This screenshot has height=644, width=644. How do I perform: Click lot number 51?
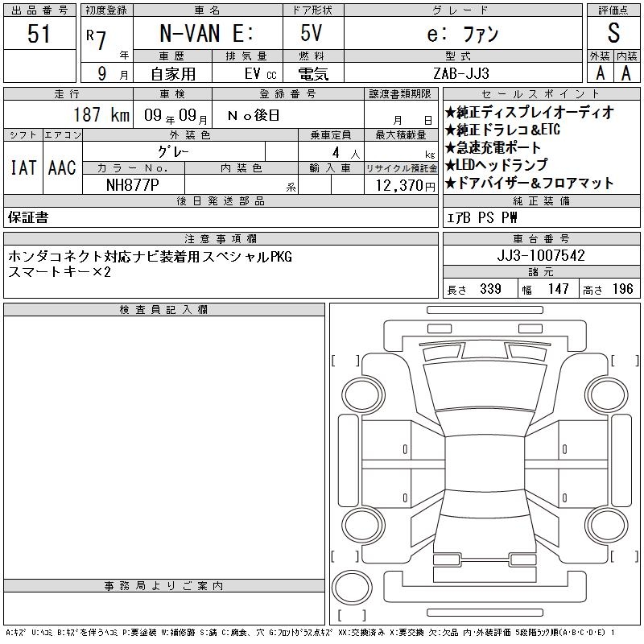39,33
